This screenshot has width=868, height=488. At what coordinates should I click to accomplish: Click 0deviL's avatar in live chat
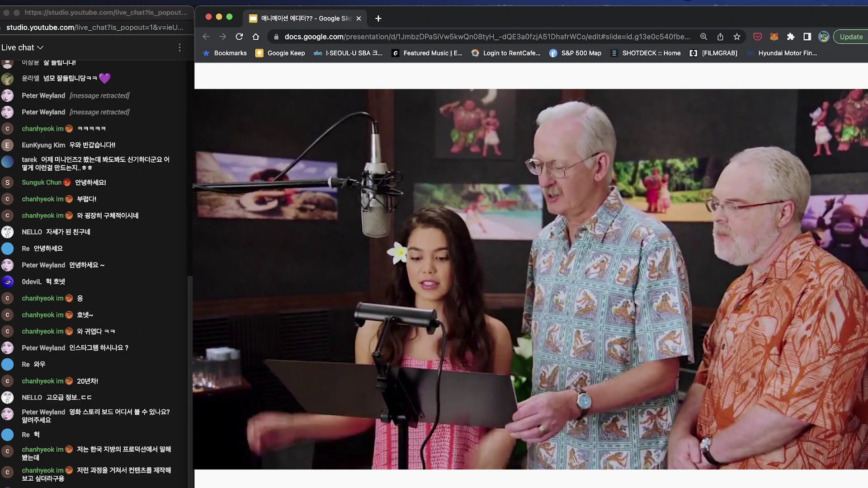(x=7, y=282)
